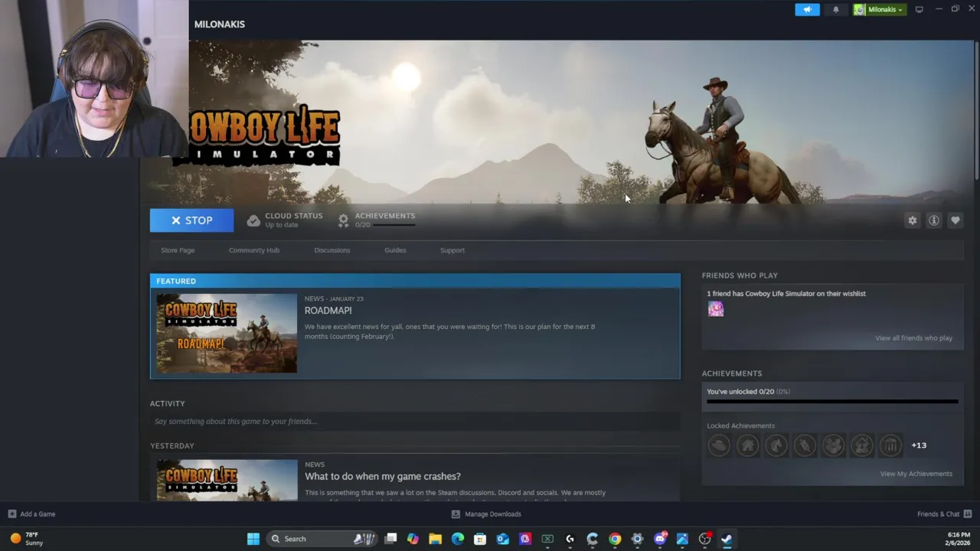Open Manage Downloads

tap(486, 514)
